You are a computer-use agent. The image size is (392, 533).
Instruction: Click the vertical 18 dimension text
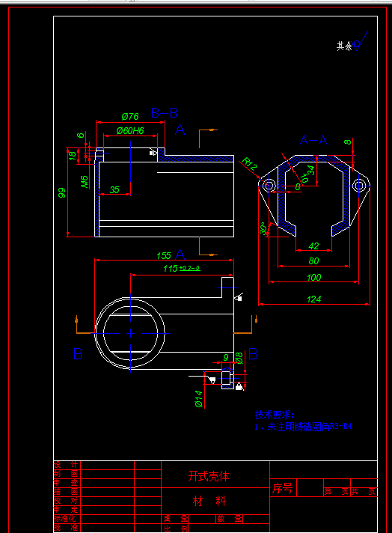click(72, 156)
